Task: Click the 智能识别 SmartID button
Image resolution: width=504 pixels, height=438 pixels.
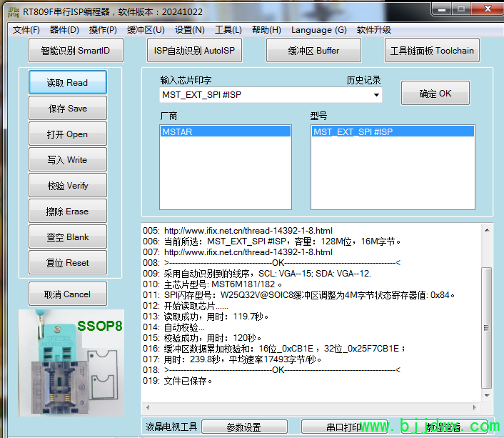Action: click(x=76, y=51)
